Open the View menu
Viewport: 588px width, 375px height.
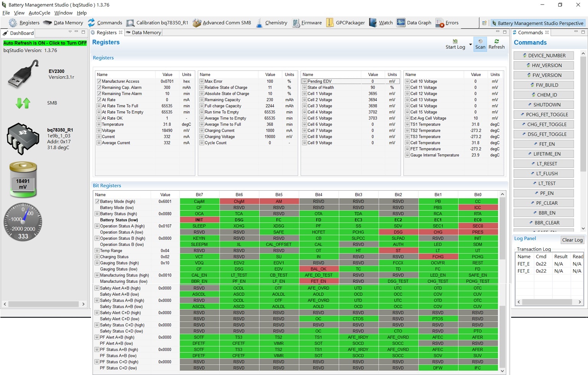19,13
